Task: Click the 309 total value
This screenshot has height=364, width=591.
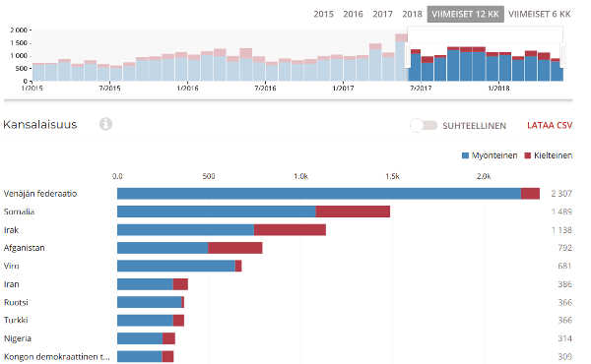Action: (x=564, y=356)
